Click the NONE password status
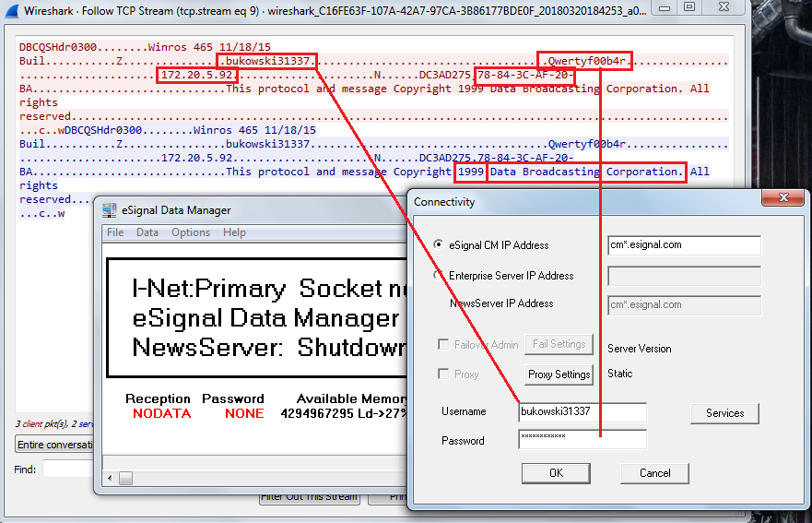Viewport: 812px width, 523px height. point(244,413)
